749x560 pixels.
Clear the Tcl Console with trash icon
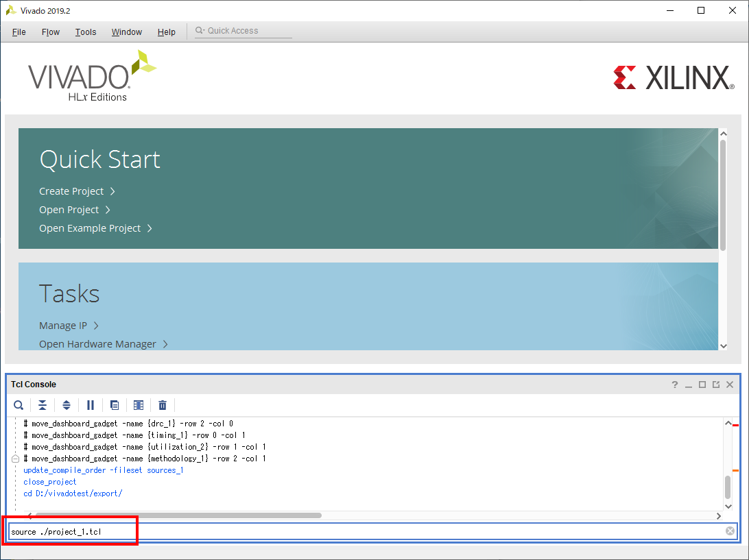163,405
